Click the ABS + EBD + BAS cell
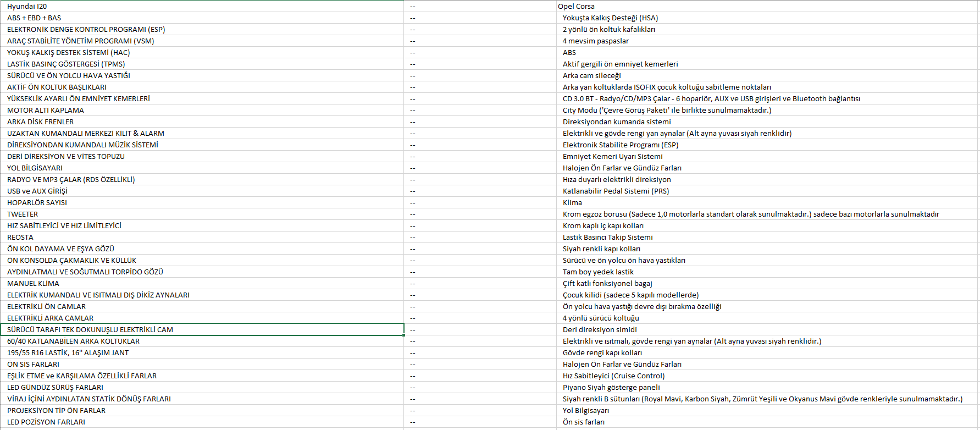Screen dimensions: 980x430 coord(202,18)
